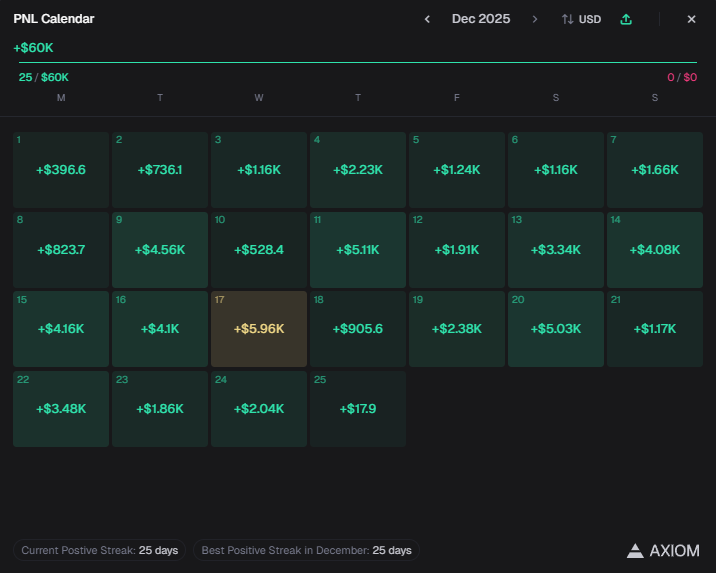716x573 pixels.
Task: Click the AXIOM logo
Action: point(663,551)
